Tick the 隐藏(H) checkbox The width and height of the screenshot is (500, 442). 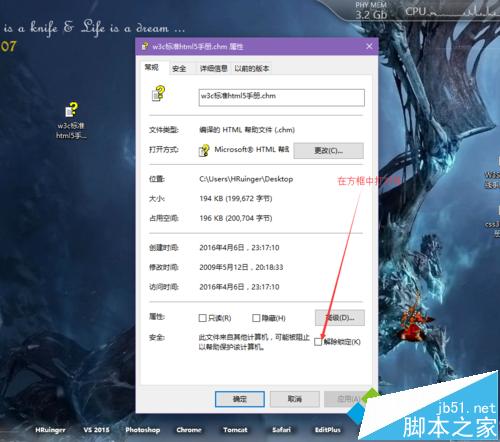tap(256, 318)
